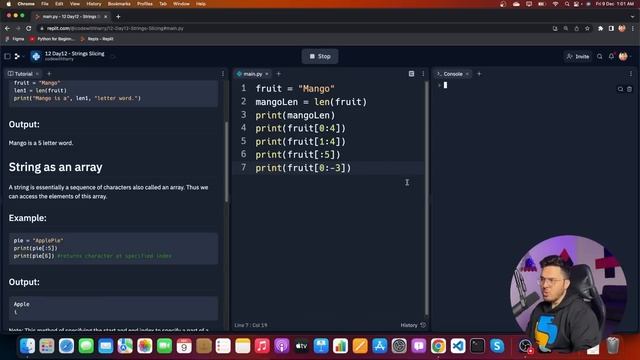Image resolution: width=640 pixels, height=360 pixels.
Task: Open the Replit home menu icon
Action: (x=18, y=56)
